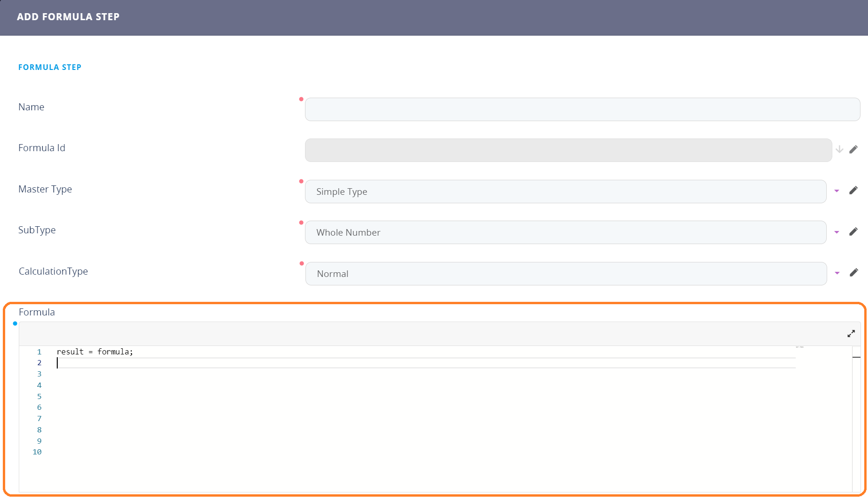Click the pencil icon for Formula Id
This screenshot has width=868, height=499.
pos(853,149)
